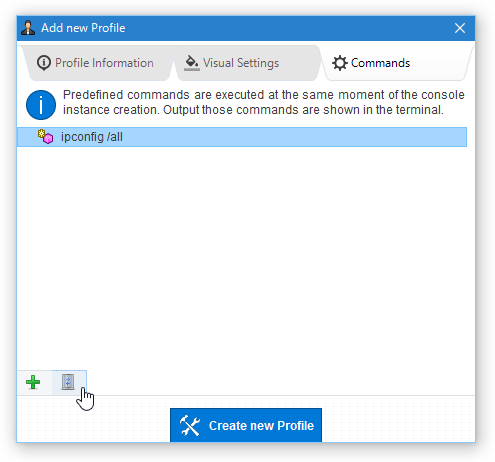
Task: Click the info circle icon on Profile Information tab
Action: pyautogui.click(x=44, y=63)
